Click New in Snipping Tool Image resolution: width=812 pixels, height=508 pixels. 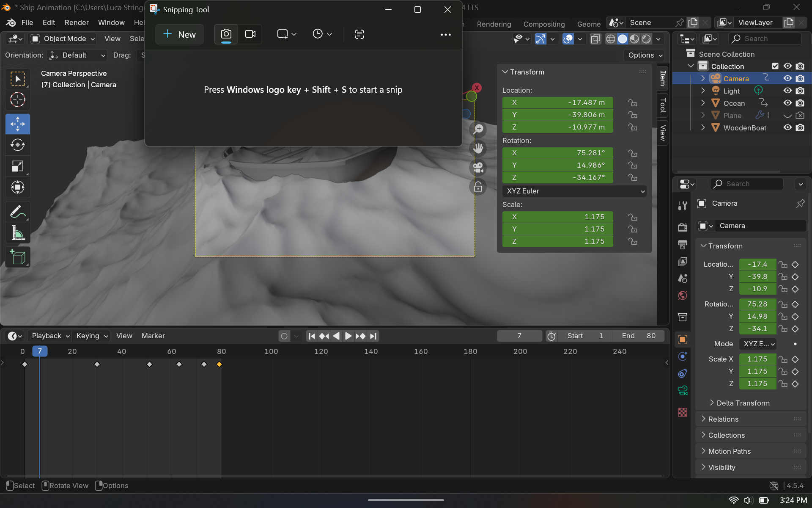click(x=179, y=34)
